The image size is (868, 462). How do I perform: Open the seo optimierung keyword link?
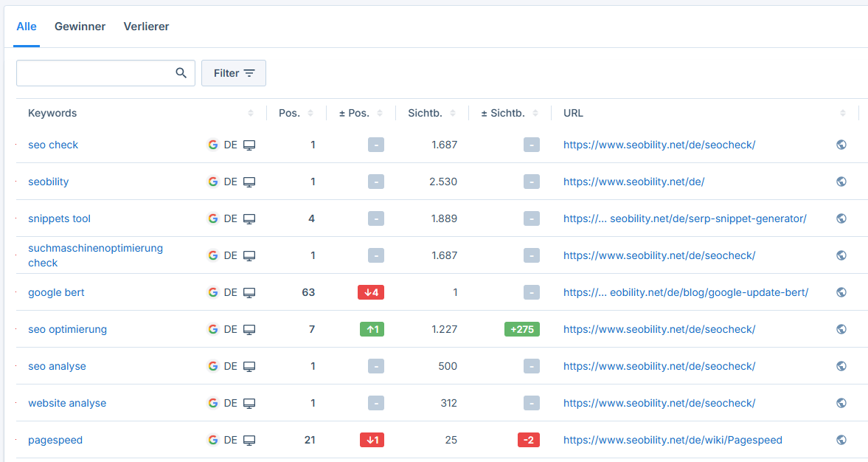68,329
